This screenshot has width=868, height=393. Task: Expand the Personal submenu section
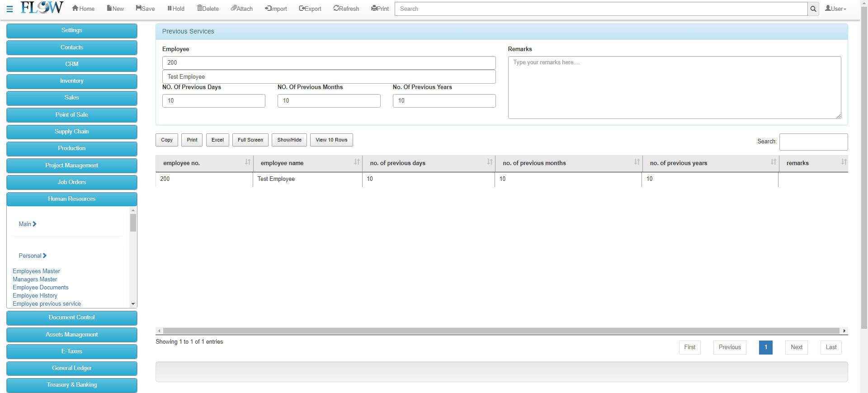tap(33, 256)
